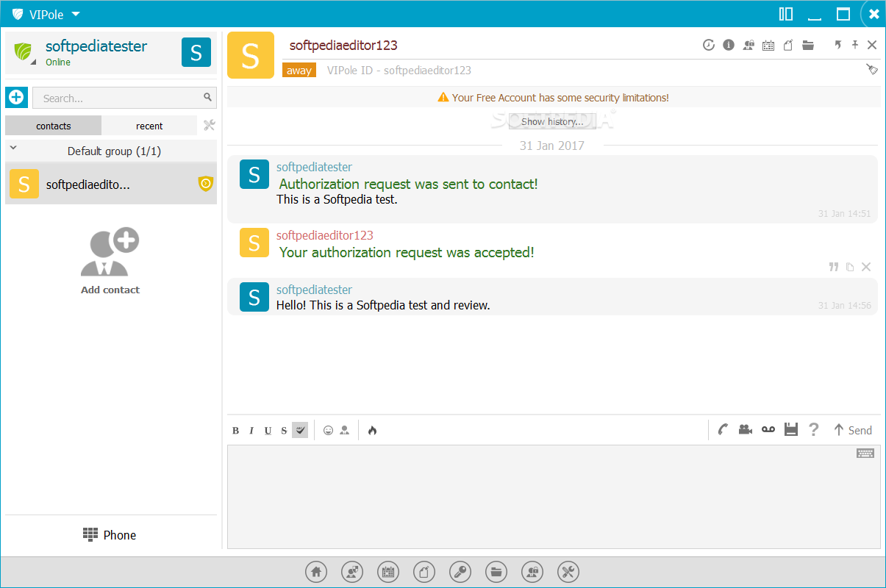Screen dimensions: 886x588
Task: Click the detach arrow icon in chat header
Action: 837,45
